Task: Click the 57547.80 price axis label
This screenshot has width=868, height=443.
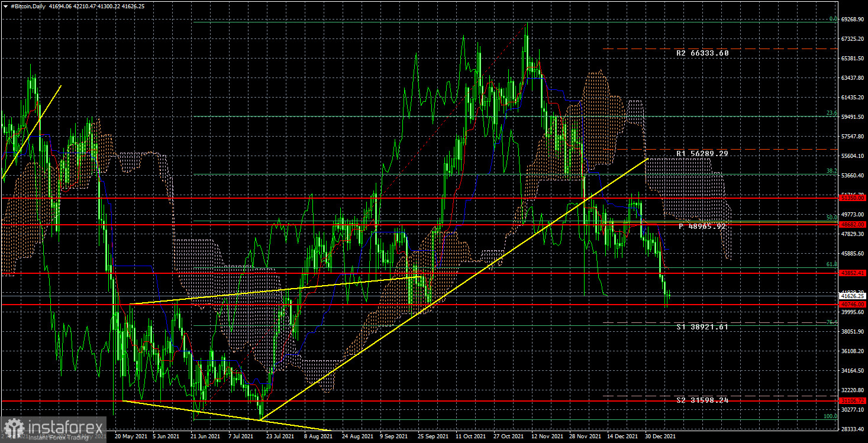Action: pyautogui.click(x=853, y=137)
